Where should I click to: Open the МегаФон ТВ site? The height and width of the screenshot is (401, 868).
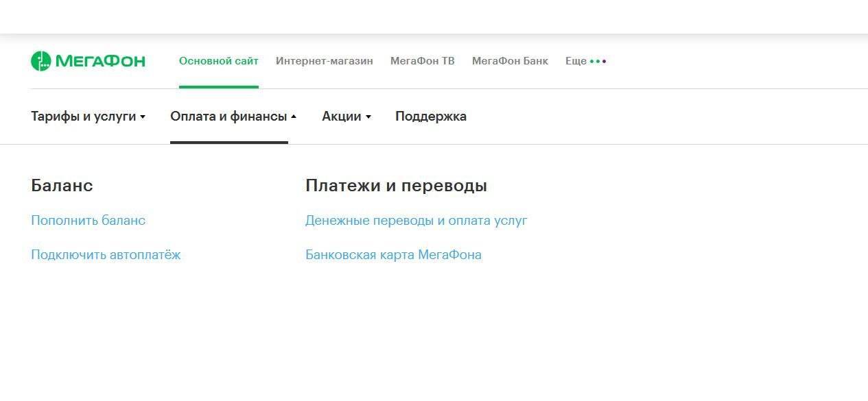tap(423, 61)
